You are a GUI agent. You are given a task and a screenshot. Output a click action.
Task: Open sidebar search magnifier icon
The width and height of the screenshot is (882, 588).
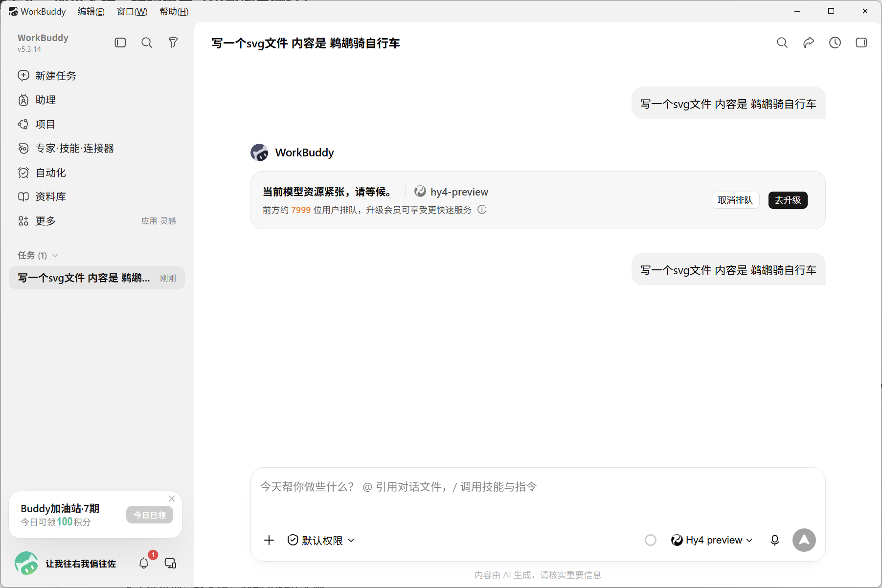coord(147,43)
